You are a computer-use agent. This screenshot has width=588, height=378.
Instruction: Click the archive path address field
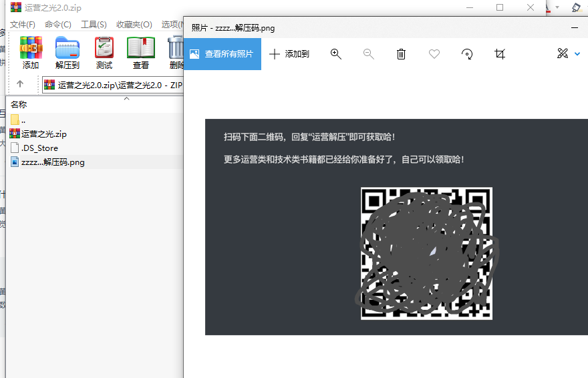pyautogui.click(x=112, y=85)
